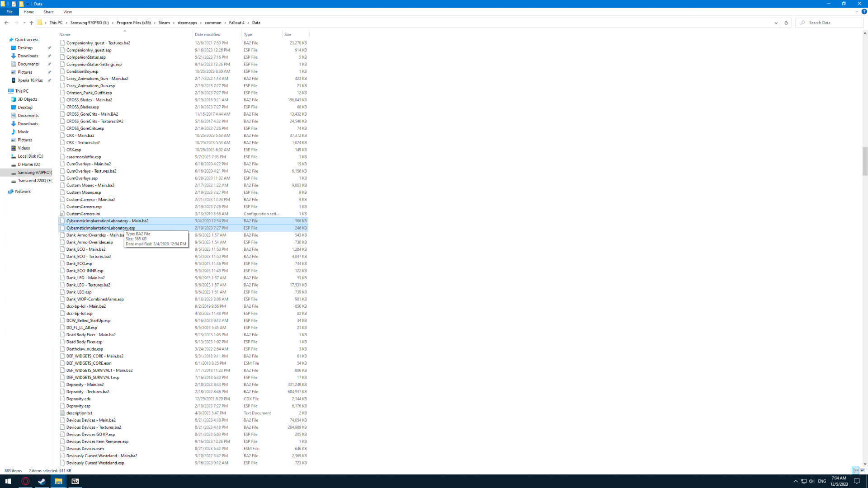Open 7-Zip from the taskbar
Image resolution: width=868 pixels, height=488 pixels.
pyautogui.click(x=75, y=481)
